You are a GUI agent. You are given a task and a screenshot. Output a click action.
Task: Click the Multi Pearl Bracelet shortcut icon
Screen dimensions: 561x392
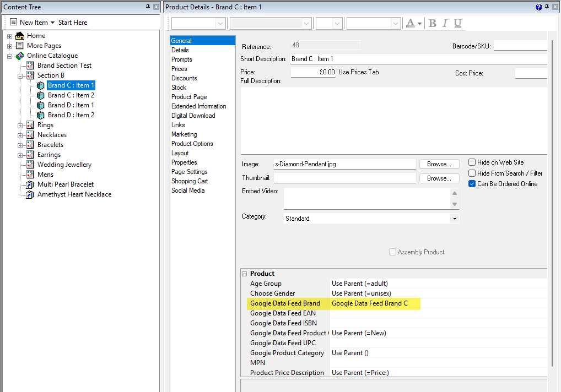coord(30,184)
